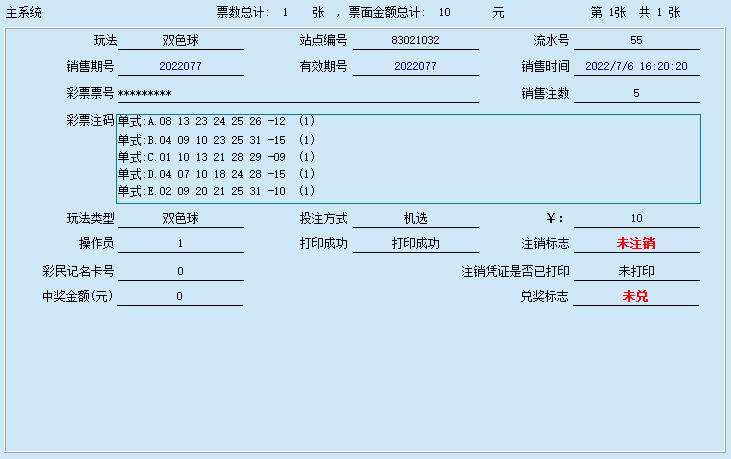This screenshot has width=731, height=459.
Task: Select the 销售期号 value 2022077
Action: 180,66
